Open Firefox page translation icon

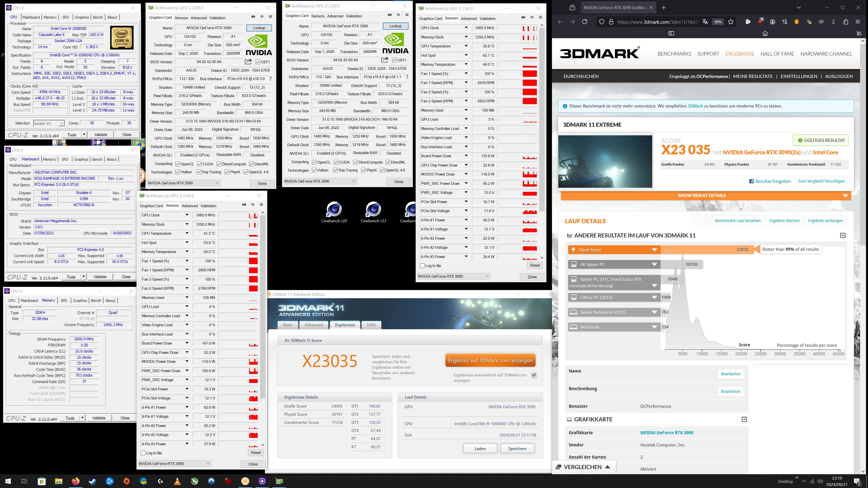pos(705,22)
